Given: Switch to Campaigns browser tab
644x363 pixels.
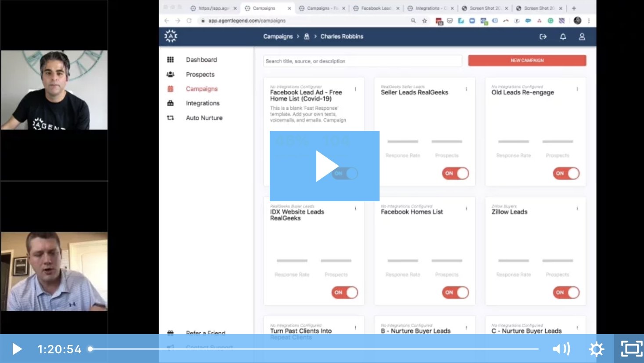Looking at the screenshot, I should (x=268, y=8).
